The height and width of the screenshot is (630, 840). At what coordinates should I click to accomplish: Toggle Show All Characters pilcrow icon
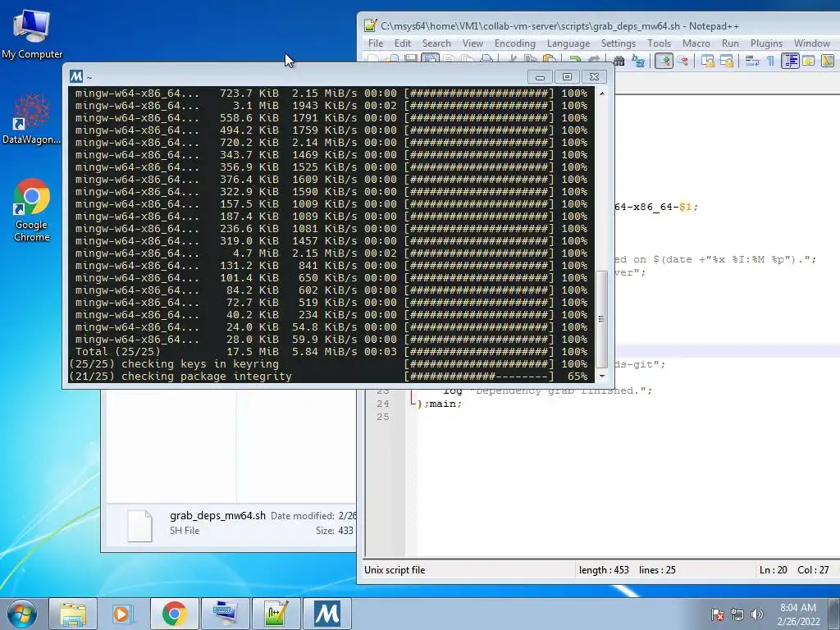click(x=770, y=61)
